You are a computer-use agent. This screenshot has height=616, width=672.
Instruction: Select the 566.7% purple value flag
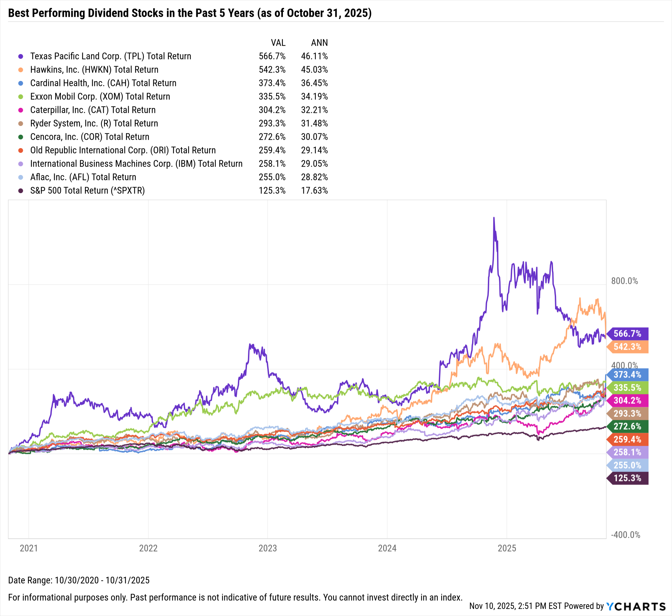pos(627,334)
